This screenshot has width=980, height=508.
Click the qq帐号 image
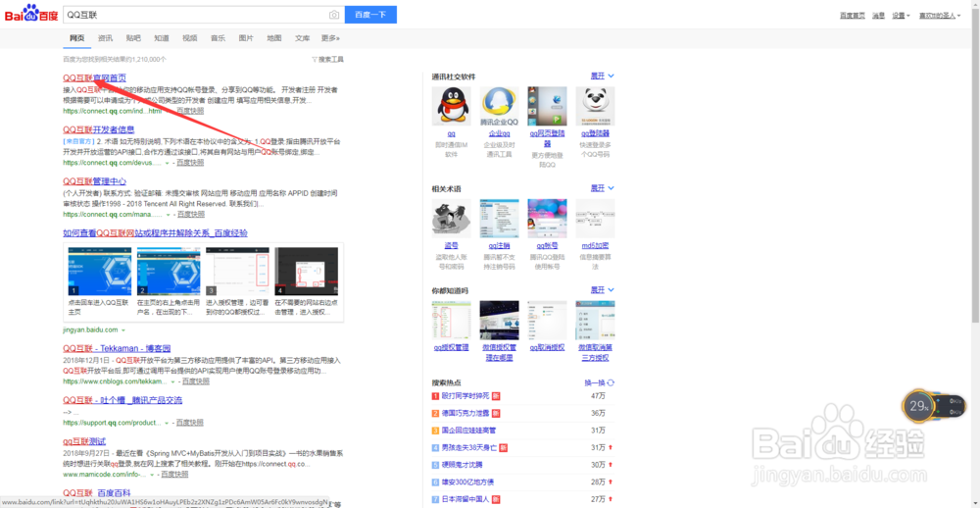tap(547, 219)
